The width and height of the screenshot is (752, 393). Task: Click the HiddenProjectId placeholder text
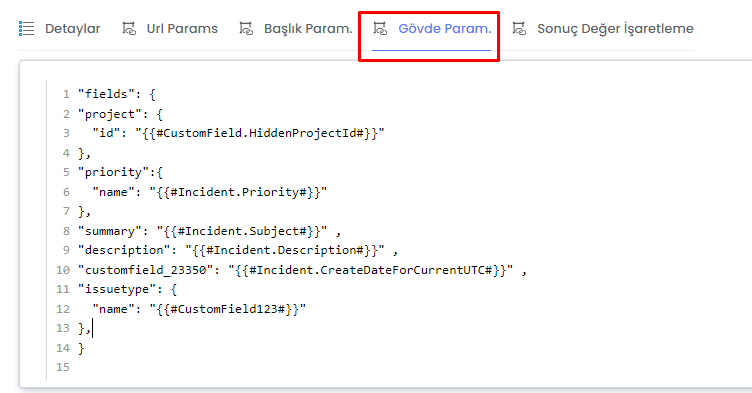point(263,133)
